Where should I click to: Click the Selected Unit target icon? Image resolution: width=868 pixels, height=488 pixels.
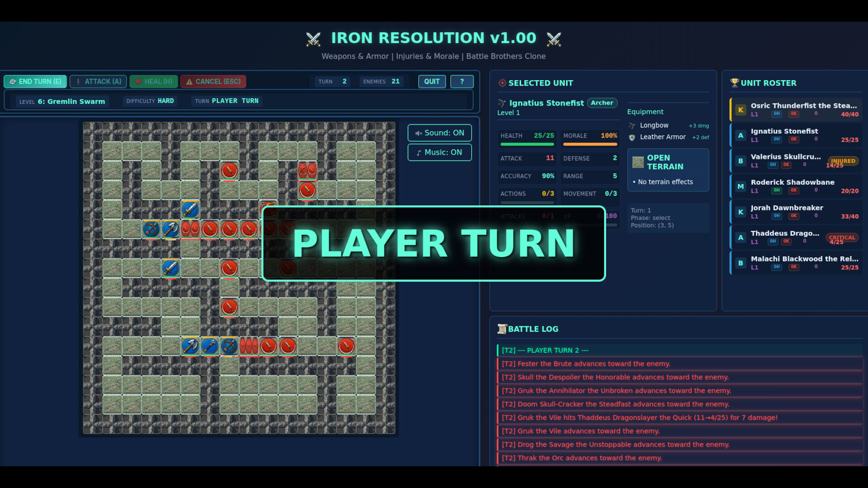click(502, 83)
